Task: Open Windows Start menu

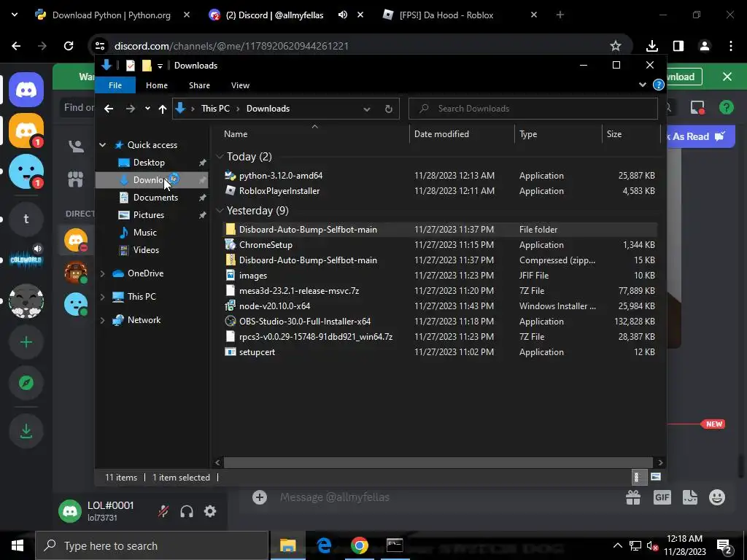Action: click(x=18, y=545)
